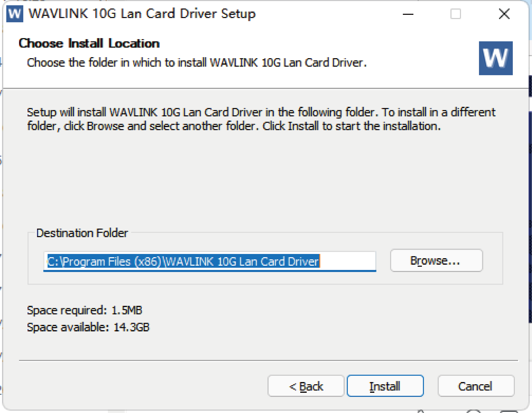Screen dimensions: 532x413
Task: Click the large WAVLINK W logo
Action: [495, 58]
